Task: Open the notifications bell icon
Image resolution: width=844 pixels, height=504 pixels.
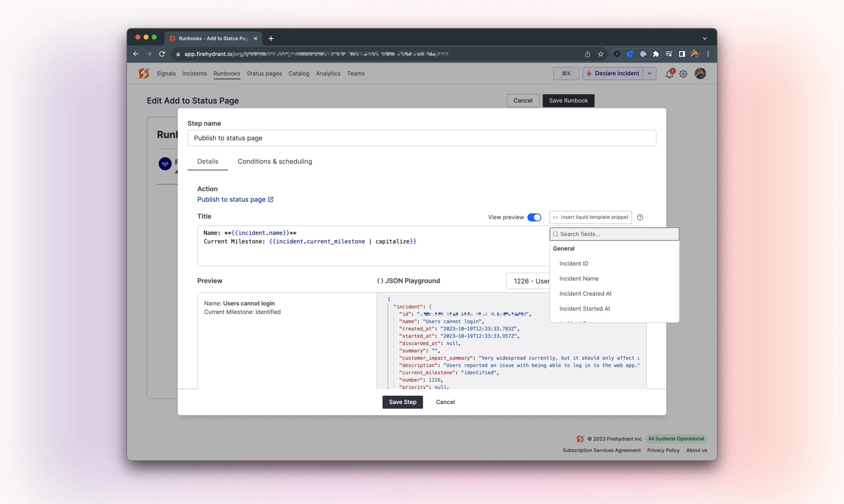Action: coord(669,74)
